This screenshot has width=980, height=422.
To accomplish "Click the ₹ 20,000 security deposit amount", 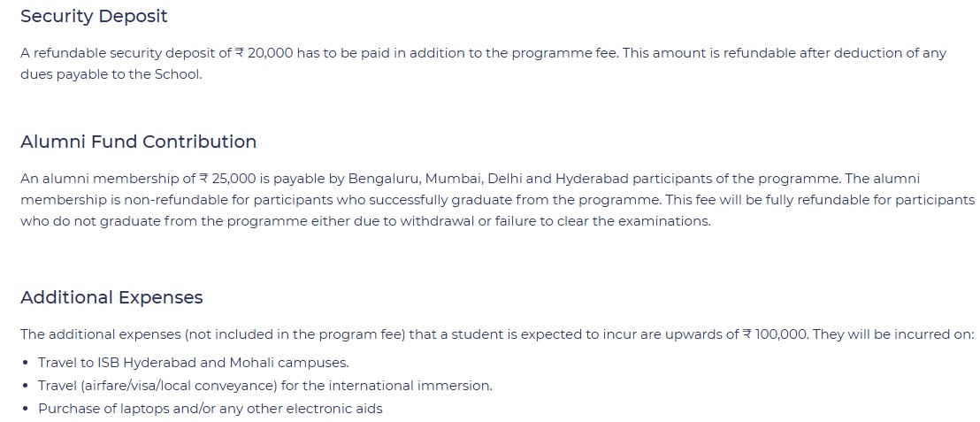I will tap(264, 53).
